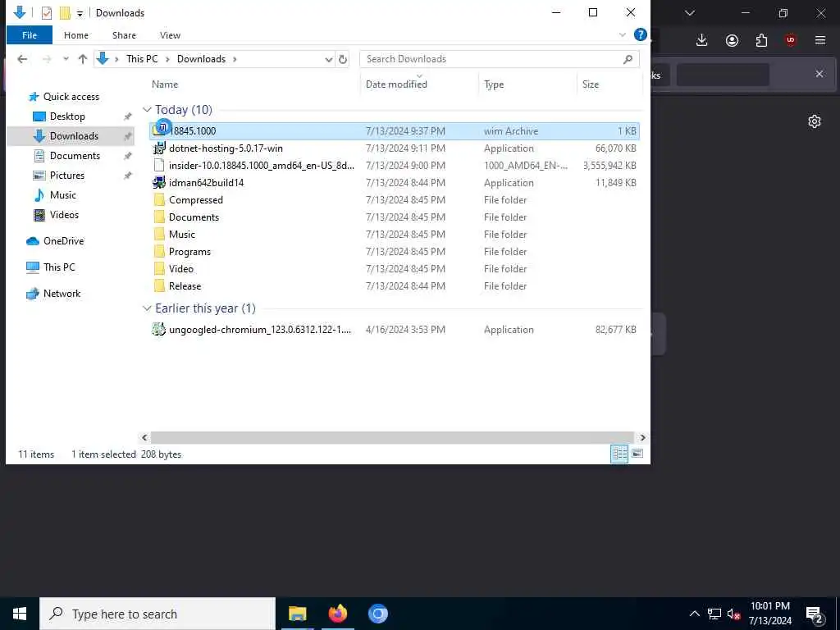Click the 18845.1000 wim archive icon
Viewport: 840px width, 630px height.
point(160,130)
